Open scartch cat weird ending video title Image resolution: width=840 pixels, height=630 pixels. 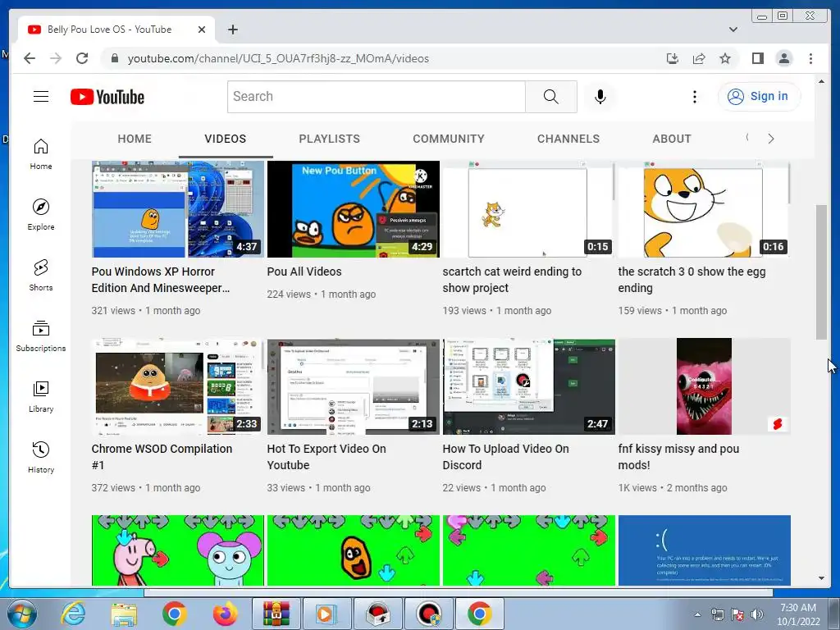pos(512,280)
